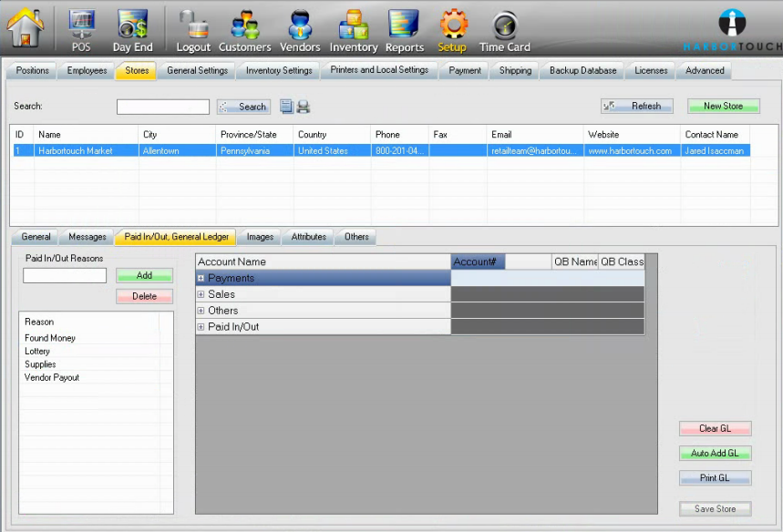
Task: Click the Paid In/Out Reasons text field
Action: 65,275
